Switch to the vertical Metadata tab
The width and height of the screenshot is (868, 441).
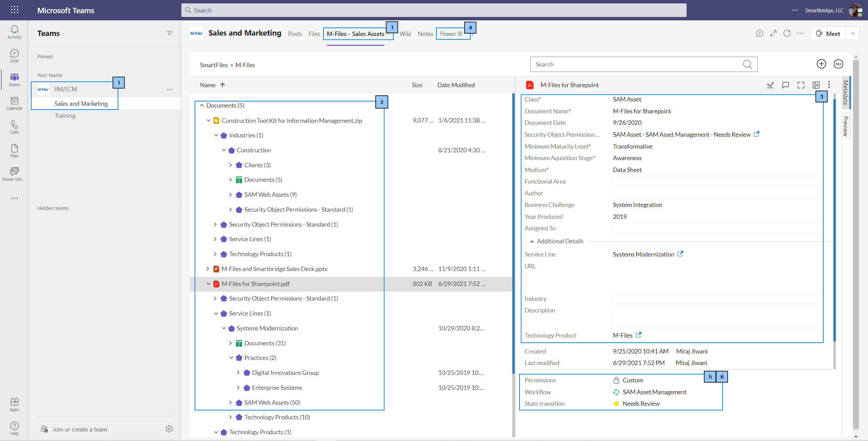[x=846, y=92]
